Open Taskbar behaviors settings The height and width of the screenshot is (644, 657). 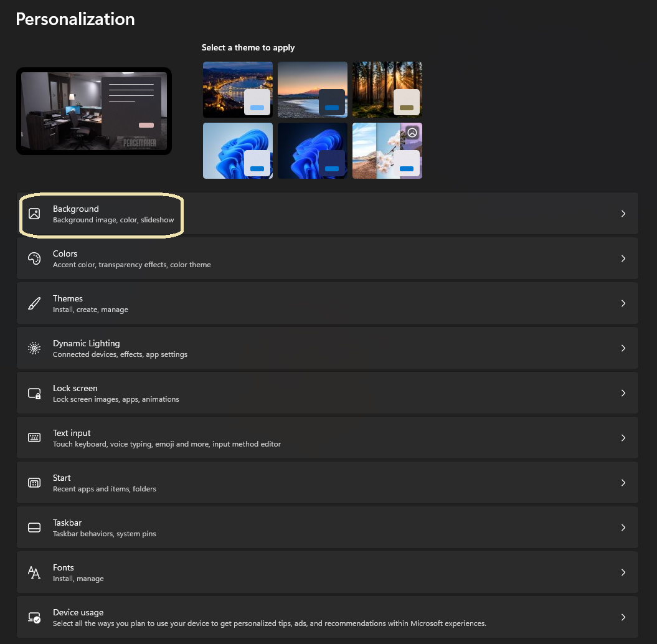coord(327,527)
